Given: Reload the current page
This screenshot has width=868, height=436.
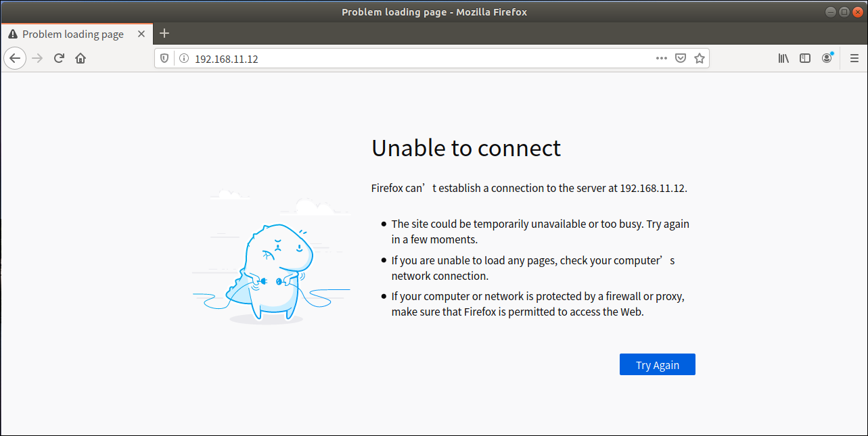Looking at the screenshot, I should click(x=59, y=59).
